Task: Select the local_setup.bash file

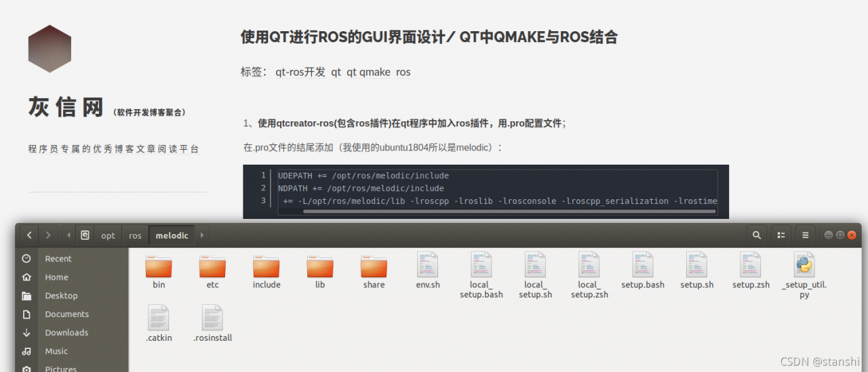Action: (481, 275)
